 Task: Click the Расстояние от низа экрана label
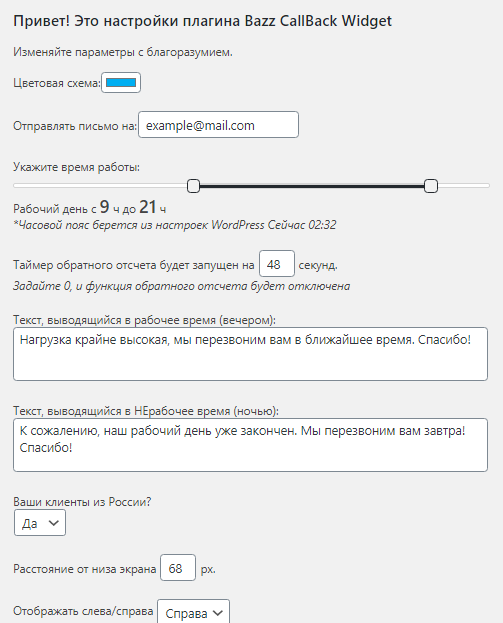(x=85, y=569)
